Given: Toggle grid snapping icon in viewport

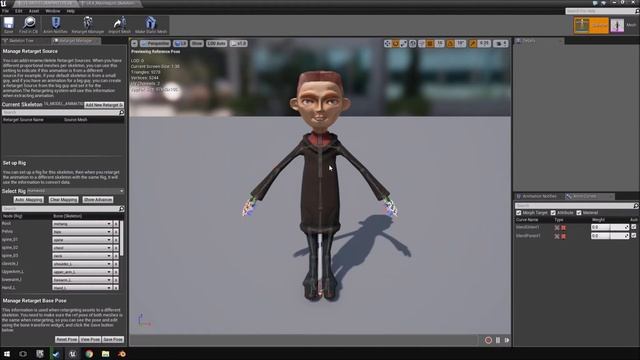Looking at the screenshot, I should 430,43.
